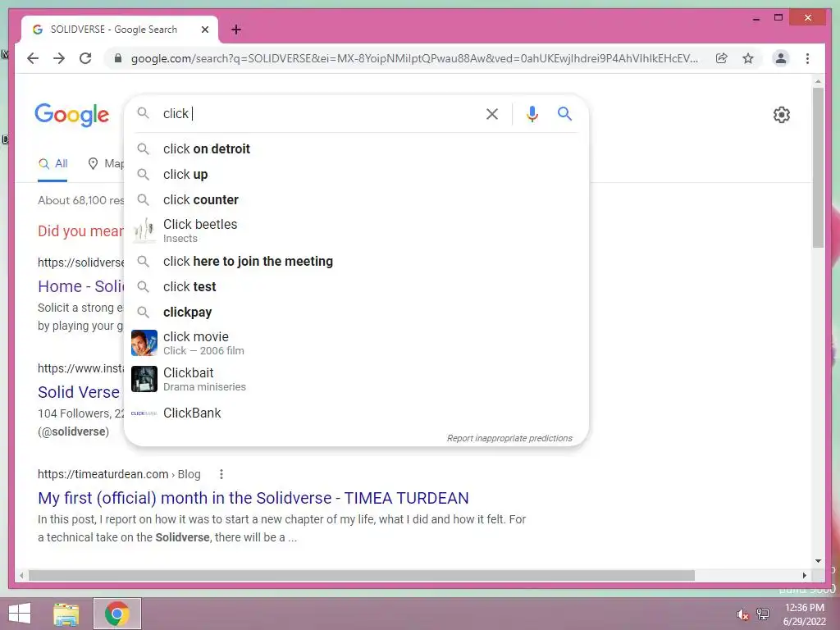Clear the search box with the X icon
Screen dimensions: 840x630
point(492,113)
